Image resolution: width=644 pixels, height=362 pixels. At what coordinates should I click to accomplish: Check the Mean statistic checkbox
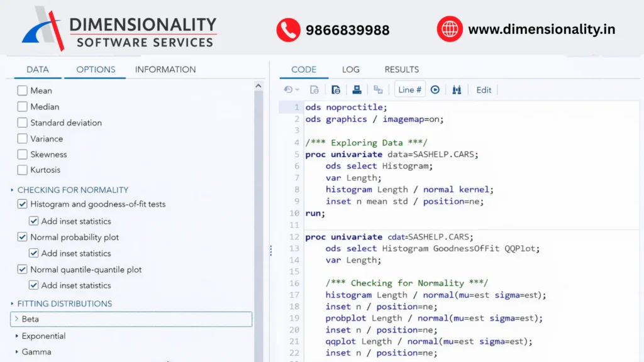[23, 90]
